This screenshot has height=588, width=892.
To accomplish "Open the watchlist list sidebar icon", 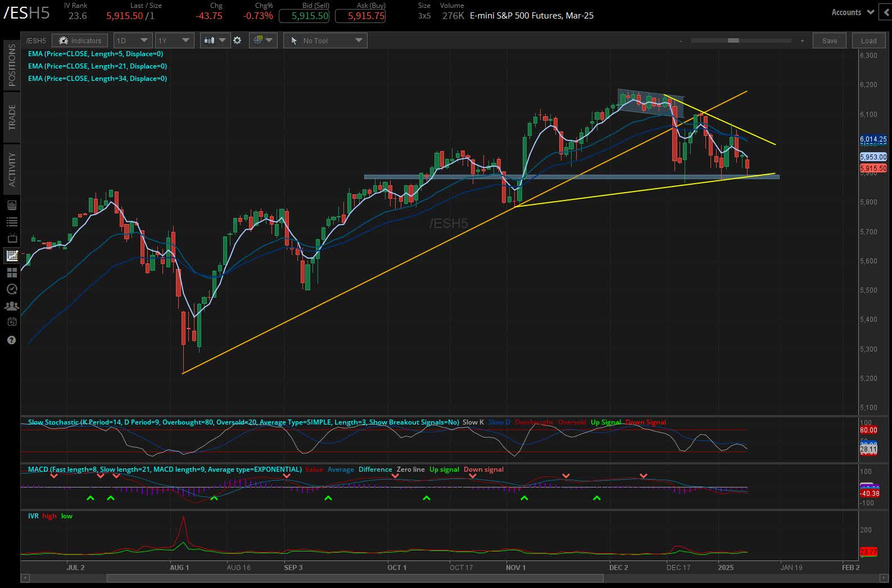I will point(12,222).
